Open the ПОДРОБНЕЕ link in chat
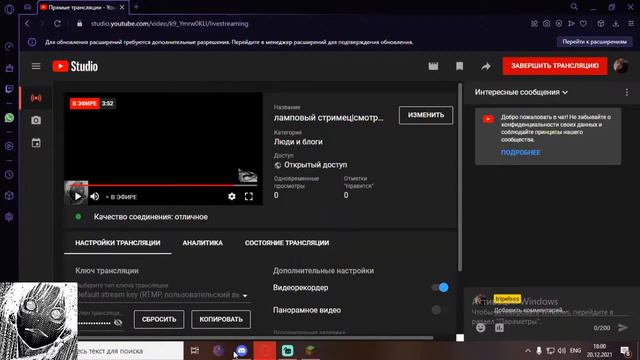 pyautogui.click(x=520, y=152)
